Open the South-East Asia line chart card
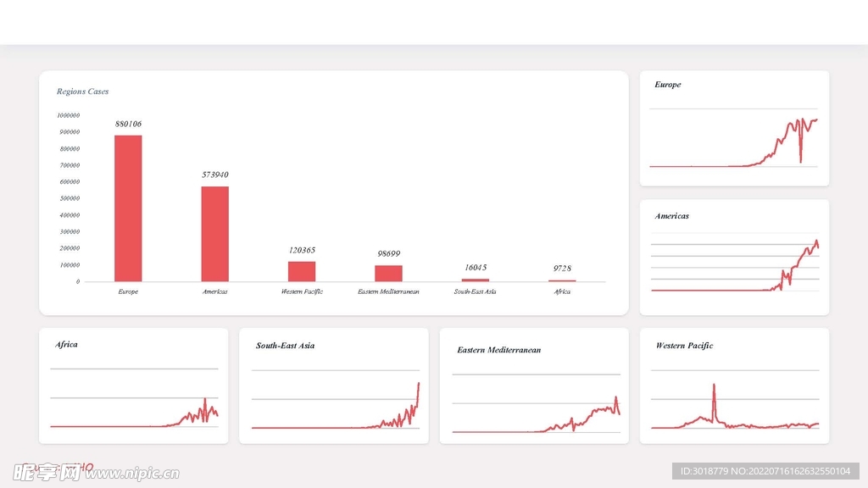The width and height of the screenshot is (868, 488). click(334, 385)
